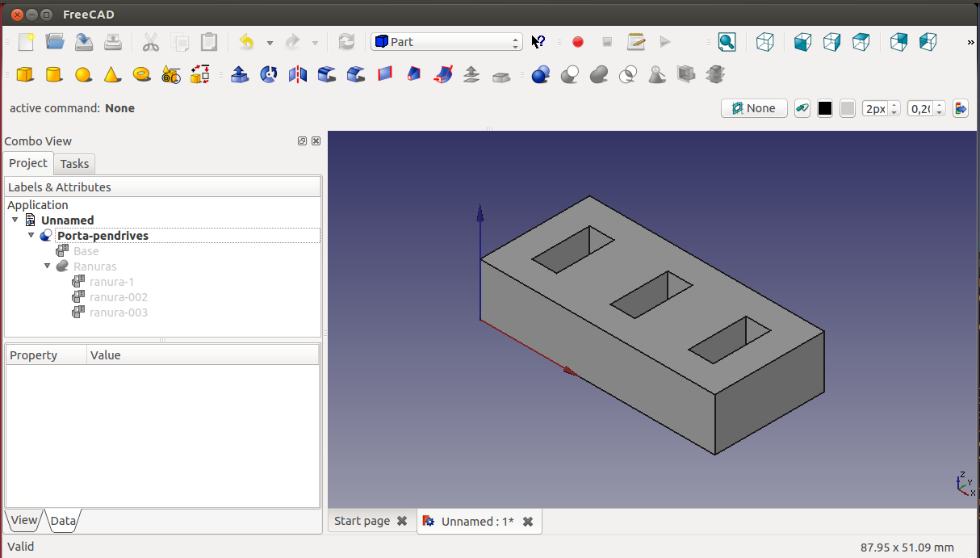
Task: Select ranura-002 in the model tree
Action: [118, 297]
